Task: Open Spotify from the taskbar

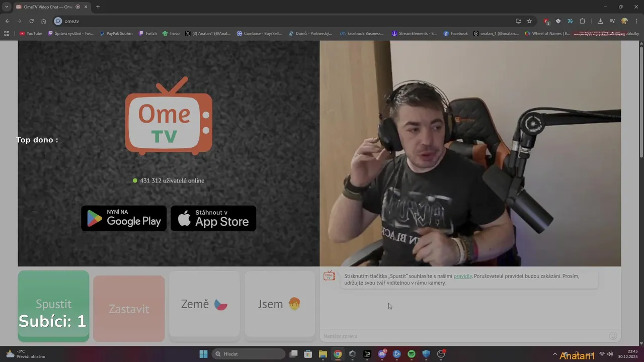Action: coord(412,354)
